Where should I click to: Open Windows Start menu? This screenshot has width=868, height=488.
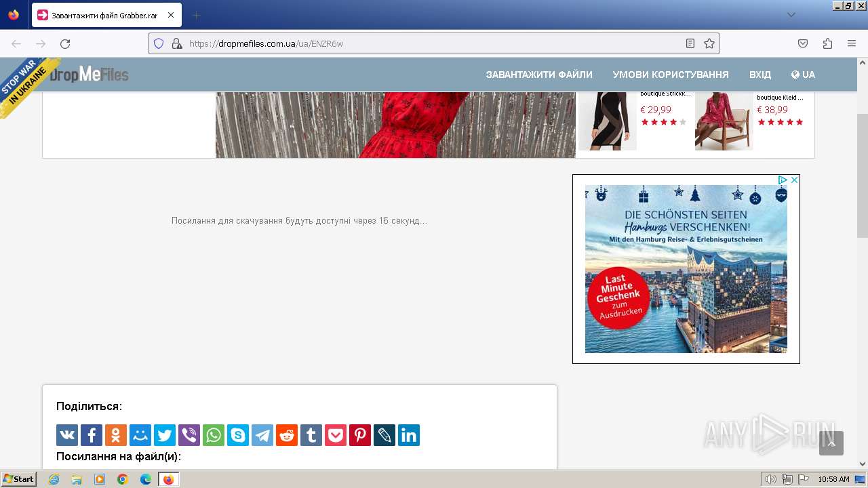coord(18,479)
